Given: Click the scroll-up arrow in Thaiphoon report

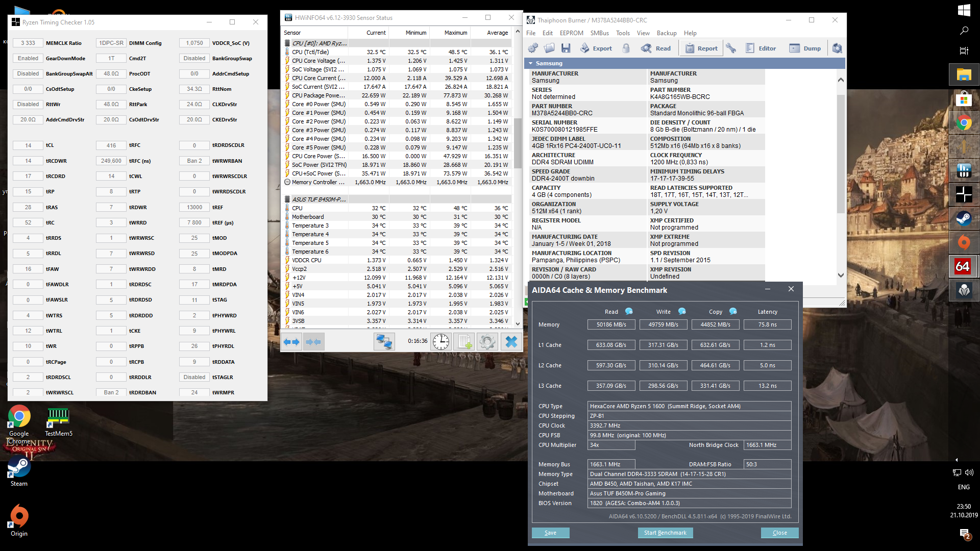Looking at the screenshot, I should [841, 80].
